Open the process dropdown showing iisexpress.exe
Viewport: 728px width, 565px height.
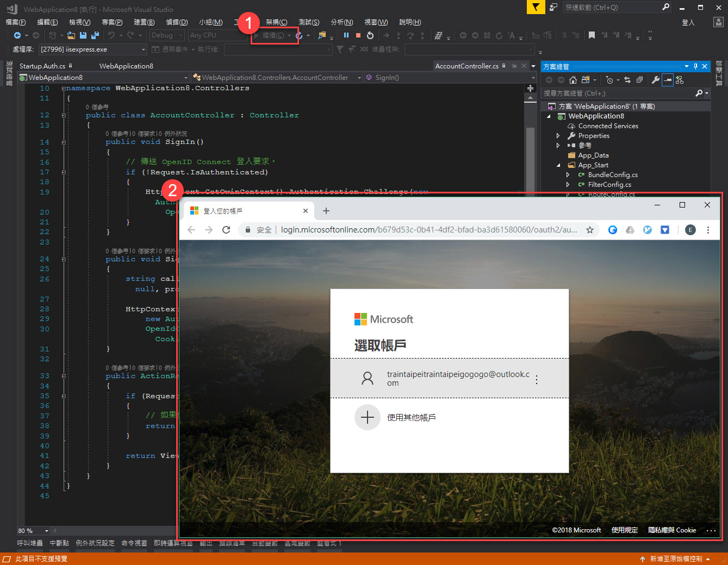pos(92,49)
